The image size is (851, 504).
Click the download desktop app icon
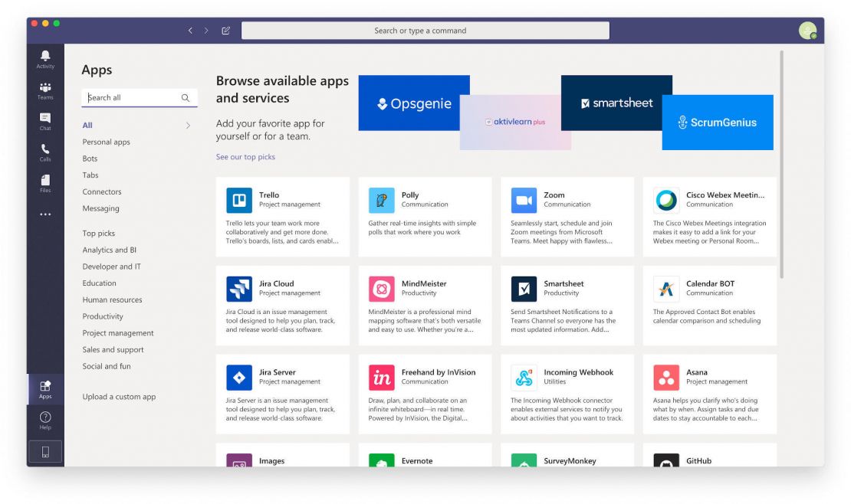(45, 451)
